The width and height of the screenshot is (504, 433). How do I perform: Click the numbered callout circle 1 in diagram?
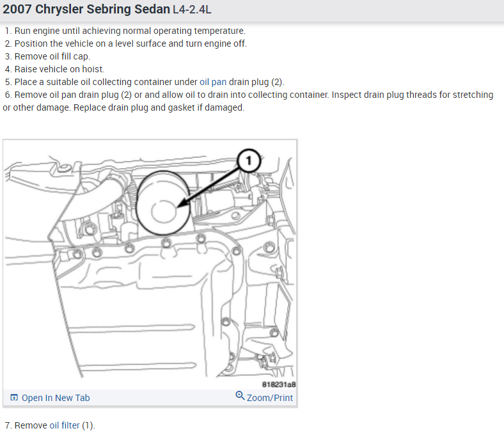(x=248, y=161)
